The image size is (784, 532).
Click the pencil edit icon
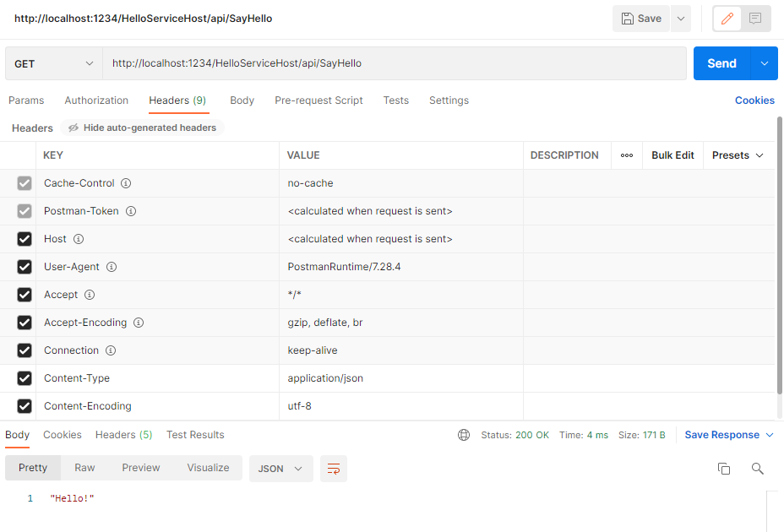[727, 19]
